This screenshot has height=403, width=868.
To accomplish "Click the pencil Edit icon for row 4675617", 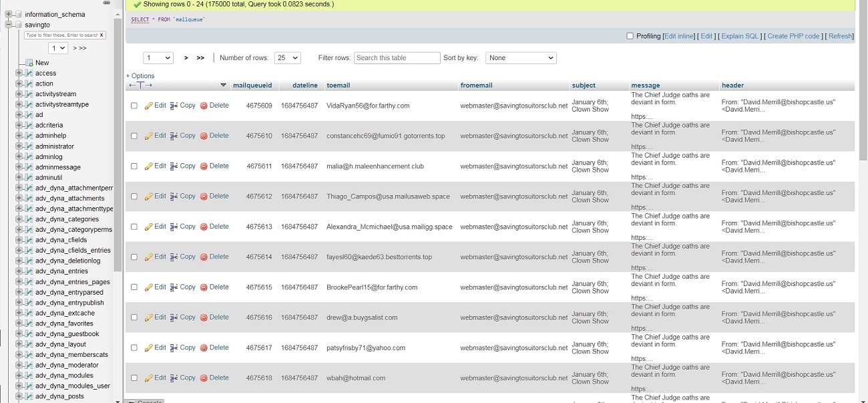I will point(149,348).
